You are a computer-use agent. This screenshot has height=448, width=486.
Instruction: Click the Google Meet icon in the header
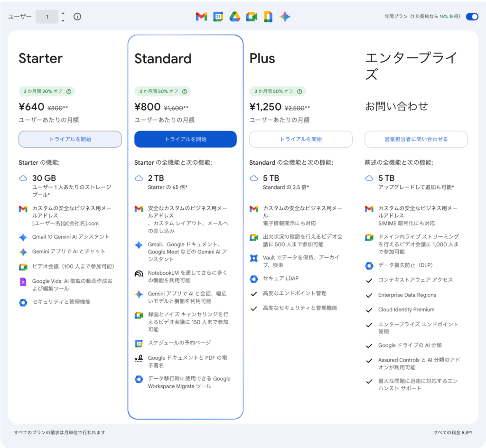pos(251,17)
